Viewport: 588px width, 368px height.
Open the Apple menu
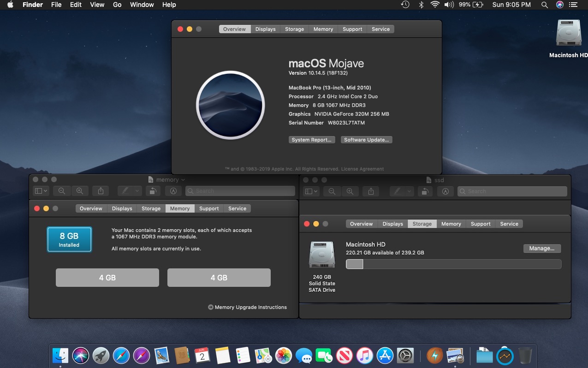(11, 5)
